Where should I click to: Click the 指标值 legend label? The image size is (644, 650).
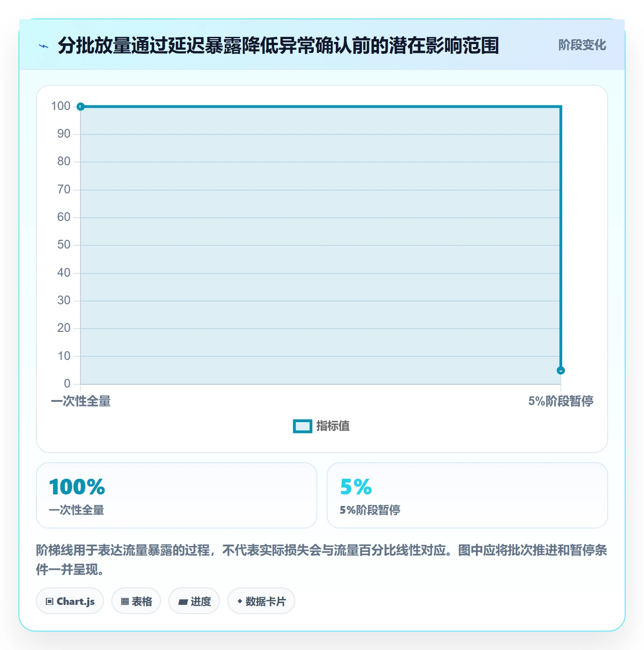point(333,426)
